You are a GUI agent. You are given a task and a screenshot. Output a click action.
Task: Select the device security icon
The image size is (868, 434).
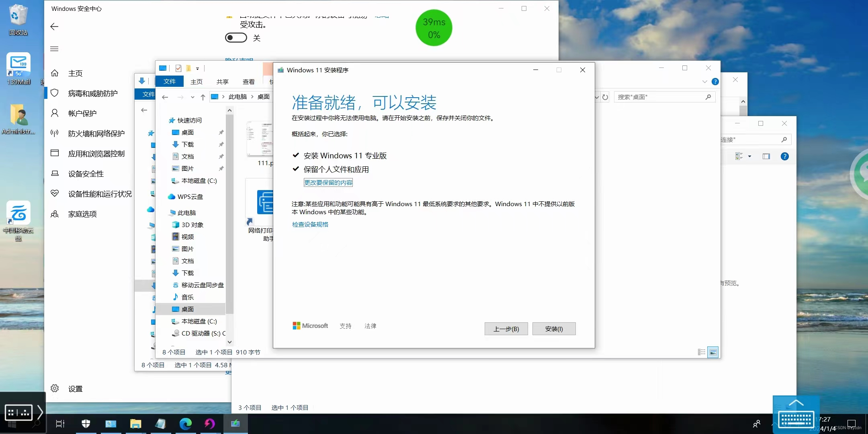pos(55,174)
